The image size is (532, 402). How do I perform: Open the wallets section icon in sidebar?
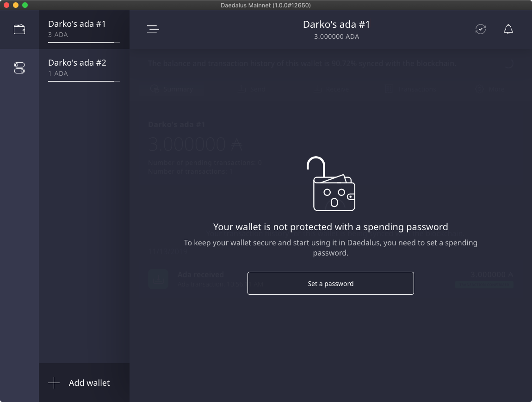19,30
